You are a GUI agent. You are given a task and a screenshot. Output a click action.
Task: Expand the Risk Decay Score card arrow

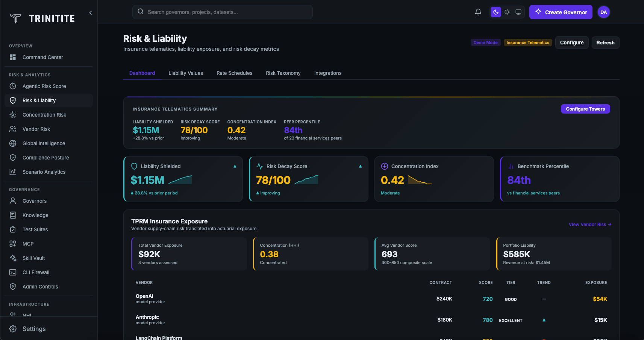[x=360, y=166]
